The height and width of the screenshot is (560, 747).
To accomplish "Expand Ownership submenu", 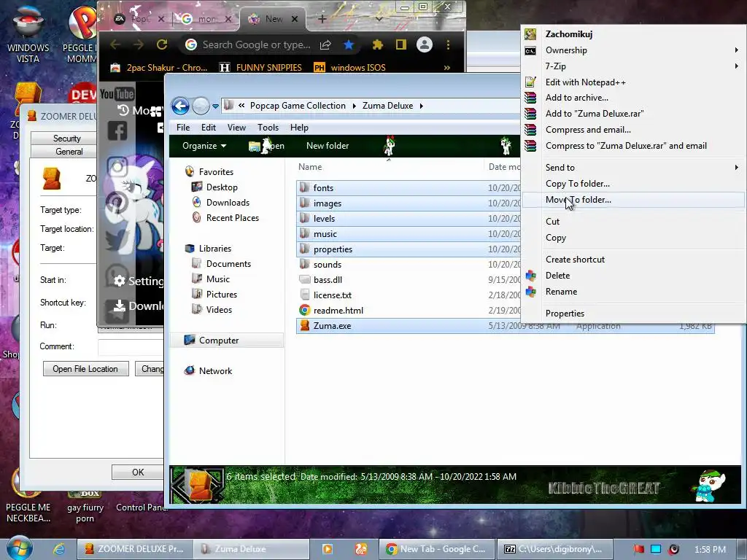I will pos(634,50).
